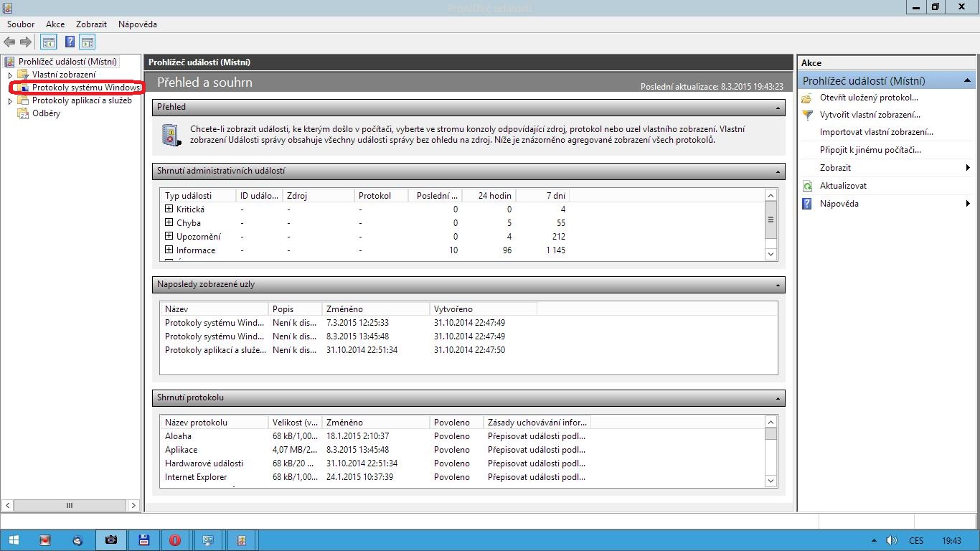980x551 pixels.
Task: Expand the Protokoly aplikací a služeb node
Action: (10, 101)
